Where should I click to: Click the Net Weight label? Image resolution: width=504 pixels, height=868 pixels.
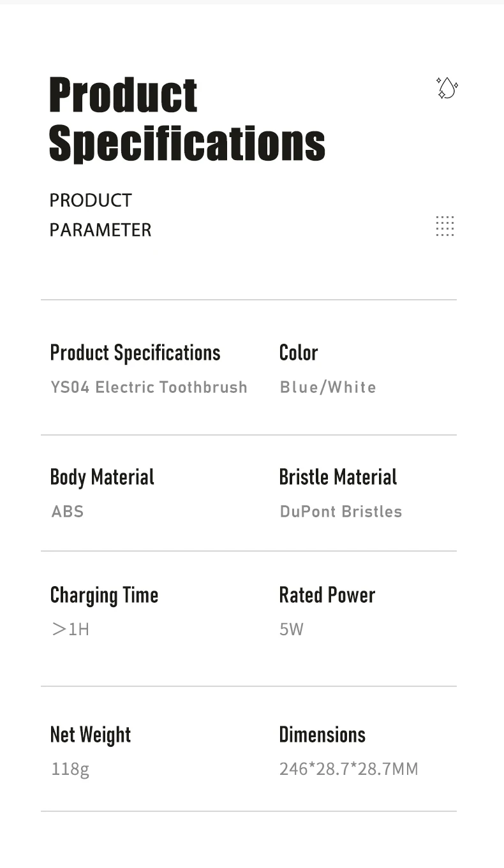click(91, 735)
